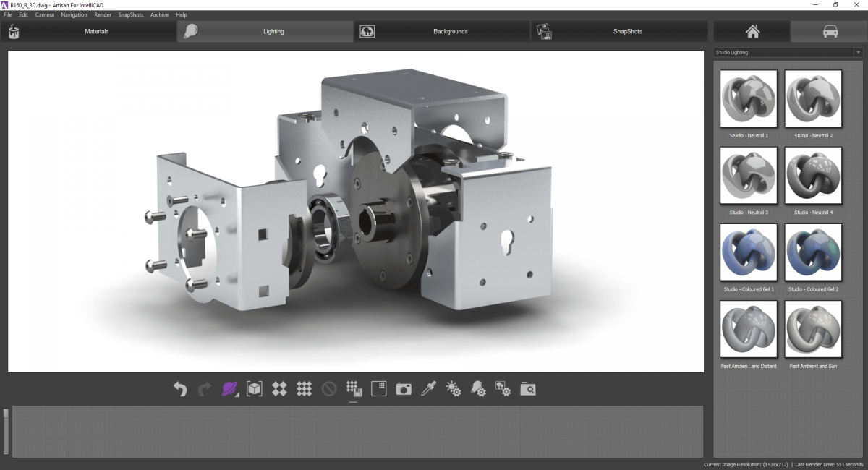868x470 pixels.
Task: Open the folder search icon on the toolbar
Action: pos(528,388)
